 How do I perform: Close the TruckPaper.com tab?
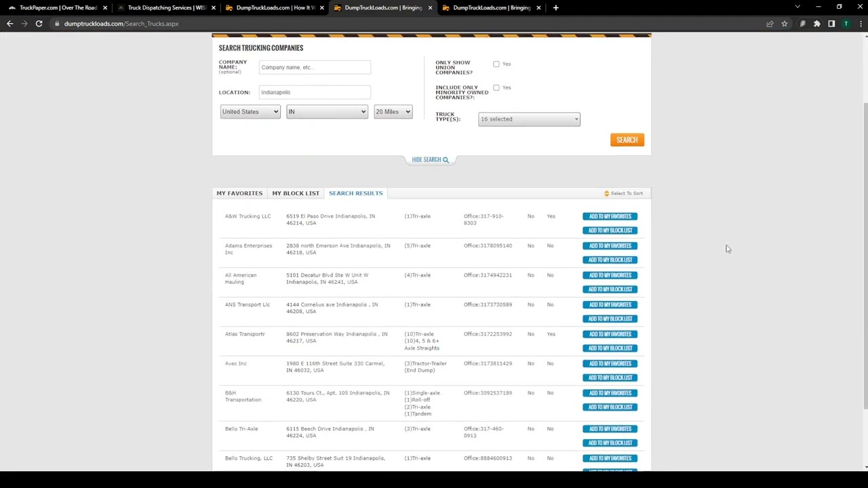[x=104, y=7]
